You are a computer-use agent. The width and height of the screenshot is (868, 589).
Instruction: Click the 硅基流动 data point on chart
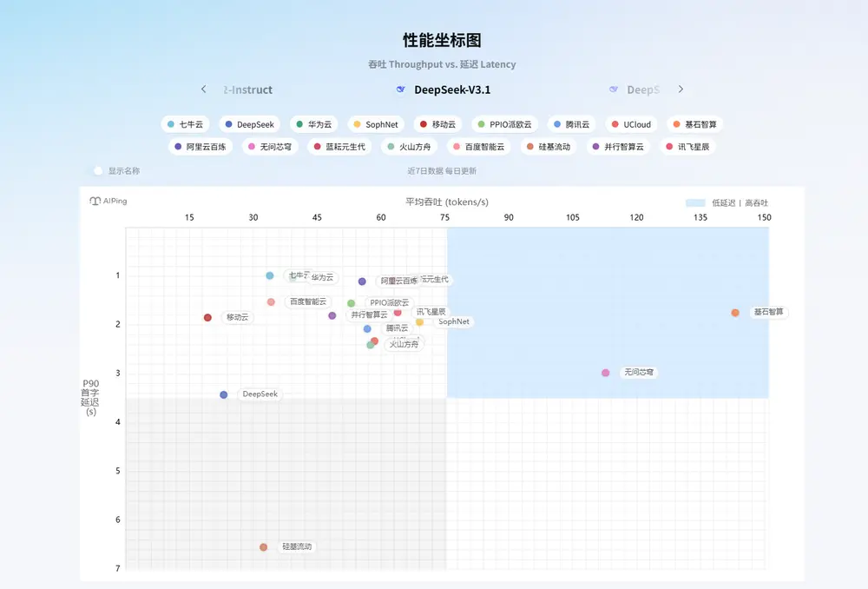coord(264,547)
